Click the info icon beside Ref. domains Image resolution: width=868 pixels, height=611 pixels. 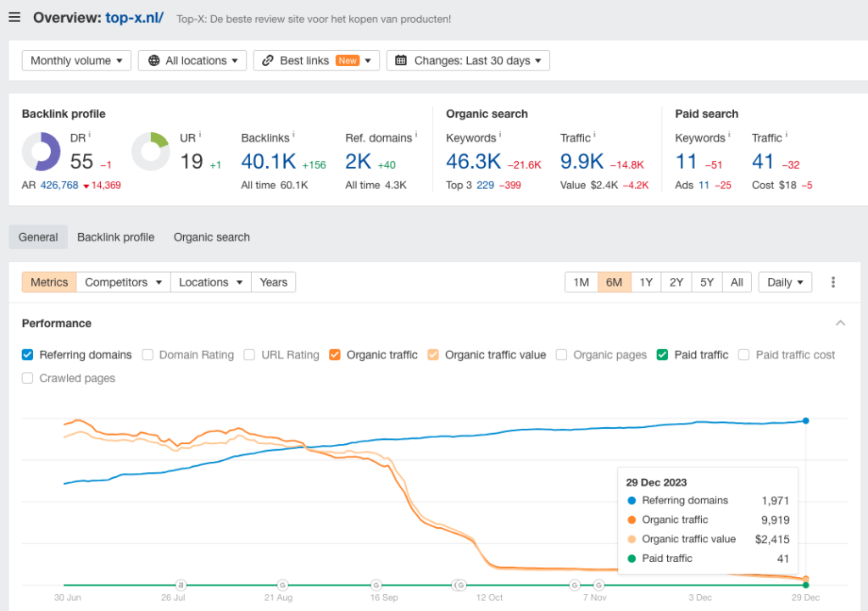click(x=416, y=136)
